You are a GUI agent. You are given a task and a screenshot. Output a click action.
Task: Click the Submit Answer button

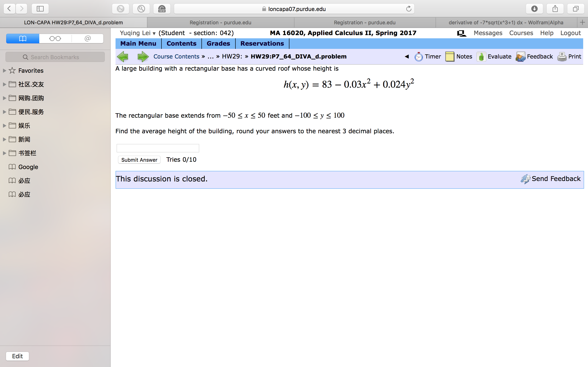pos(139,159)
